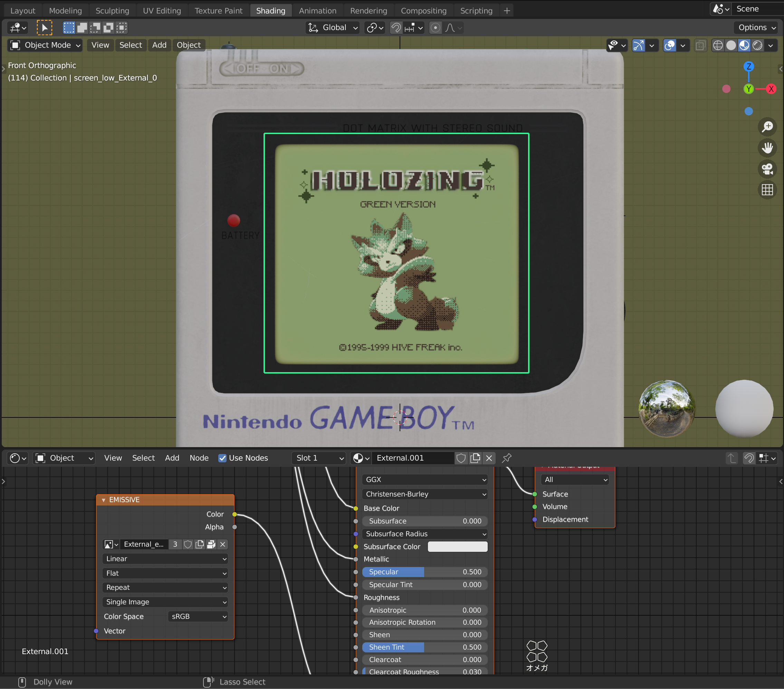Viewport: 784px width, 689px height.
Task: Unlink image from EMISSIVE node
Action: coord(222,544)
